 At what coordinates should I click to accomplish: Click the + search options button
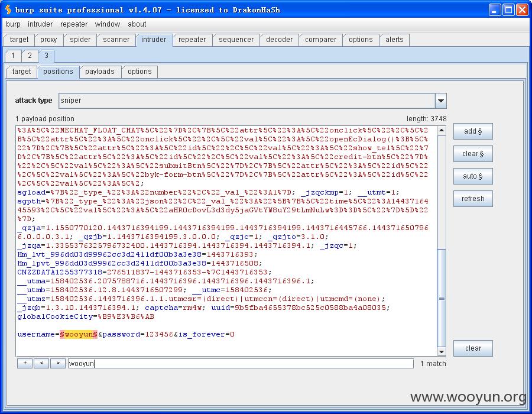point(25,364)
